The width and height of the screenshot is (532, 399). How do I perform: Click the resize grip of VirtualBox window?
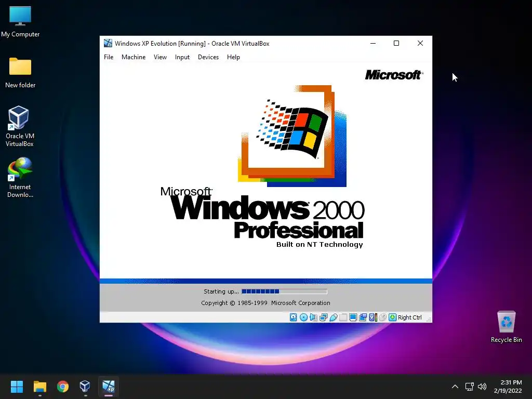429,320
